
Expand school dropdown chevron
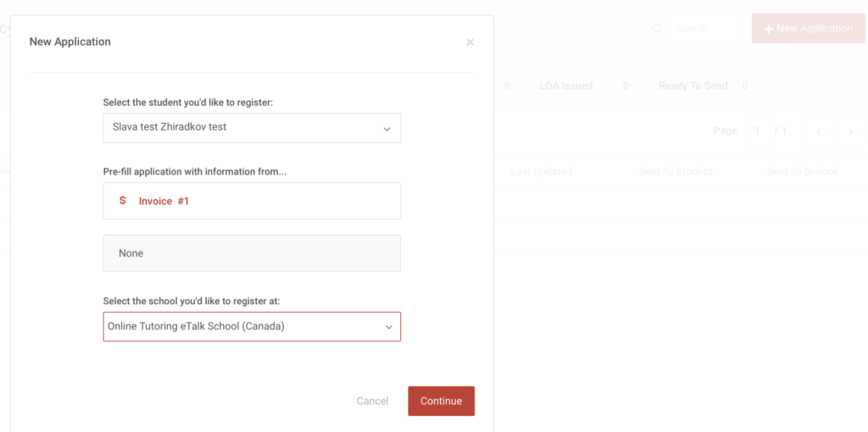pyautogui.click(x=389, y=327)
